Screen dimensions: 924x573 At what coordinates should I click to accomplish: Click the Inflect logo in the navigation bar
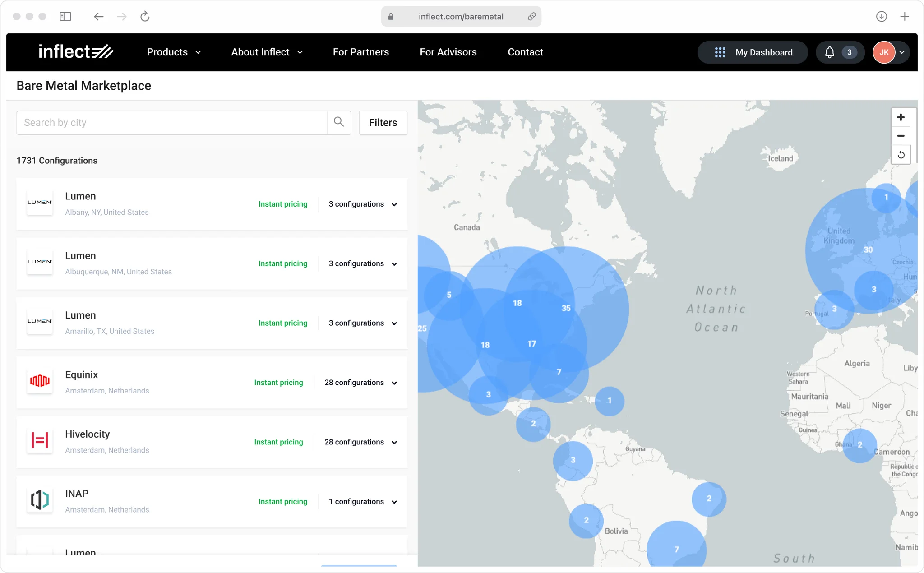(x=77, y=51)
